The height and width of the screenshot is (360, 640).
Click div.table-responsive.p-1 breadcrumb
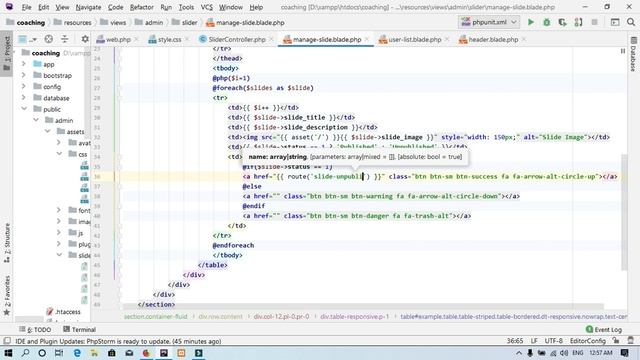click(x=355, y=316)
